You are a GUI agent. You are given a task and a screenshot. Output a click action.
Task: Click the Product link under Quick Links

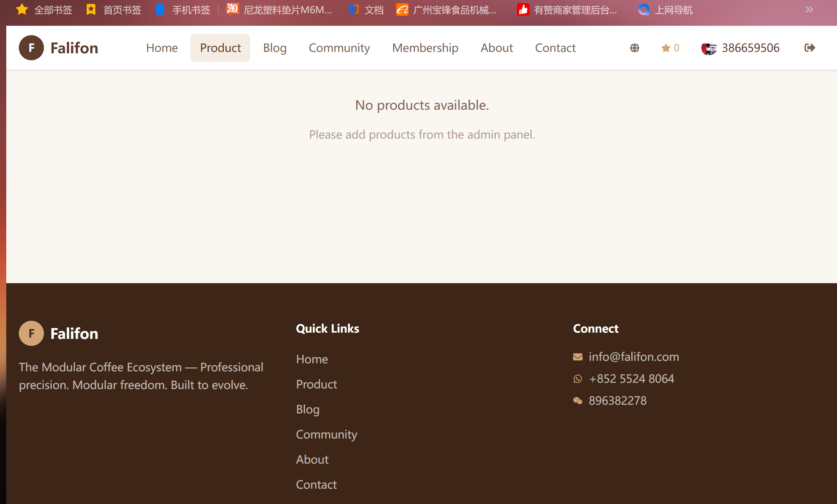click(317, 384)
